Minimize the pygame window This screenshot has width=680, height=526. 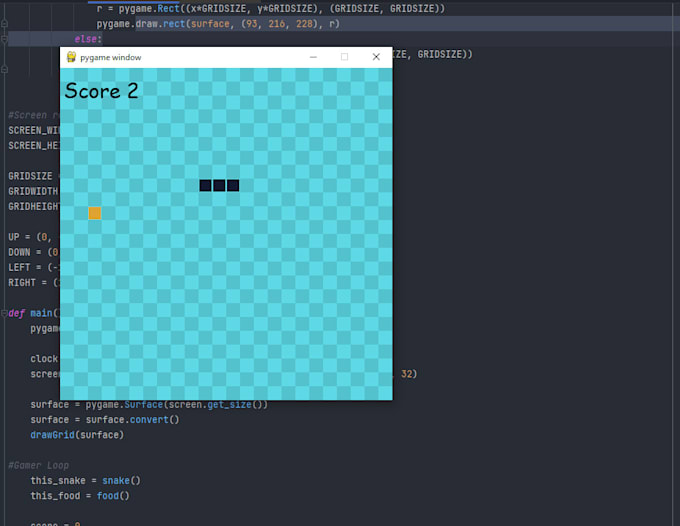click(x=313, y=57)
